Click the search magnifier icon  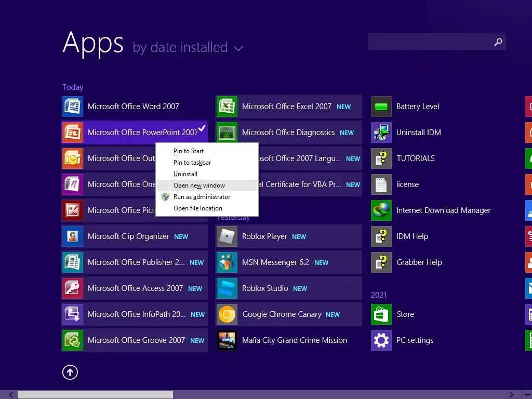[x=498, y=42]
